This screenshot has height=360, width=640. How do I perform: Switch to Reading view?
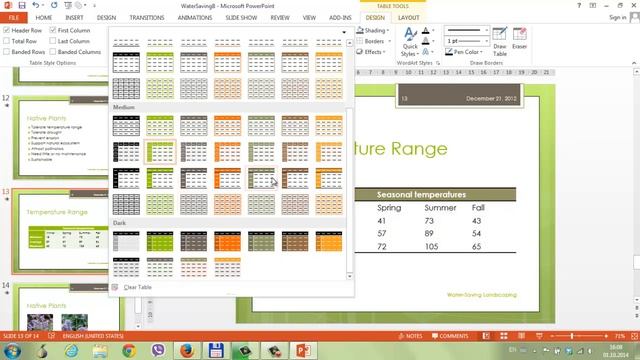point(521,336)
